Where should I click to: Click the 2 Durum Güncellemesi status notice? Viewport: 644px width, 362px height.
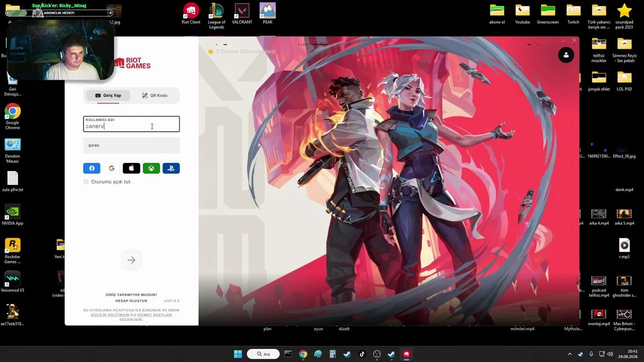tap(242, 52)
